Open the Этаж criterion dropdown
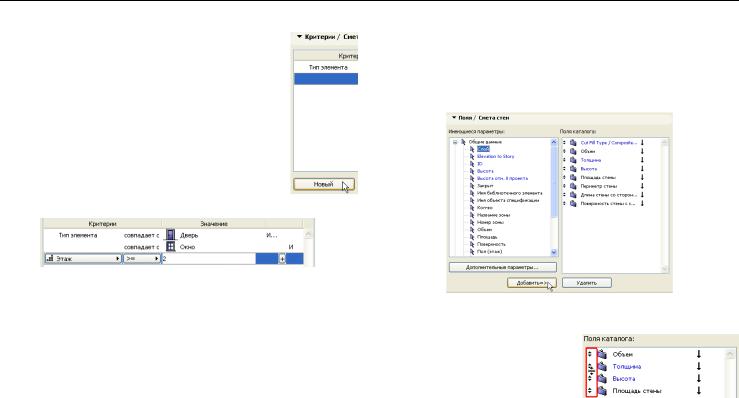 (83, 258)
